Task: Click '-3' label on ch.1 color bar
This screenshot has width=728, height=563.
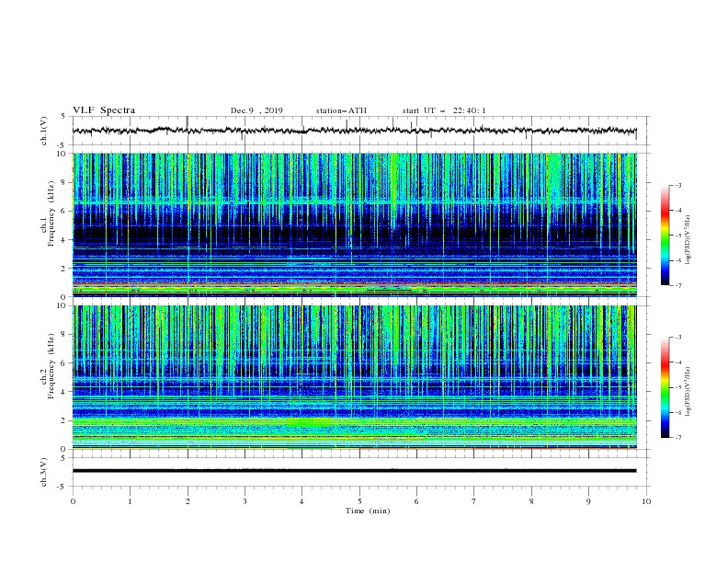Action: pos(678,185)
